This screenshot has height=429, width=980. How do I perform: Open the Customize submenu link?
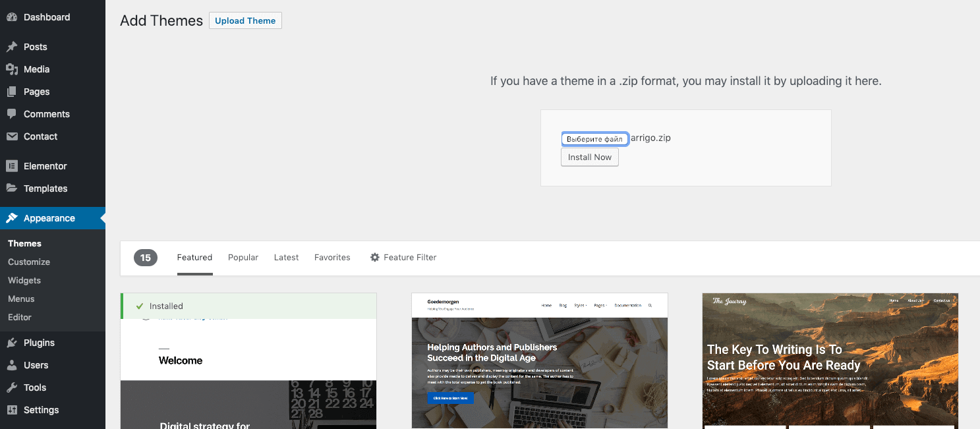pyautogui.click(x=29, y=262)
